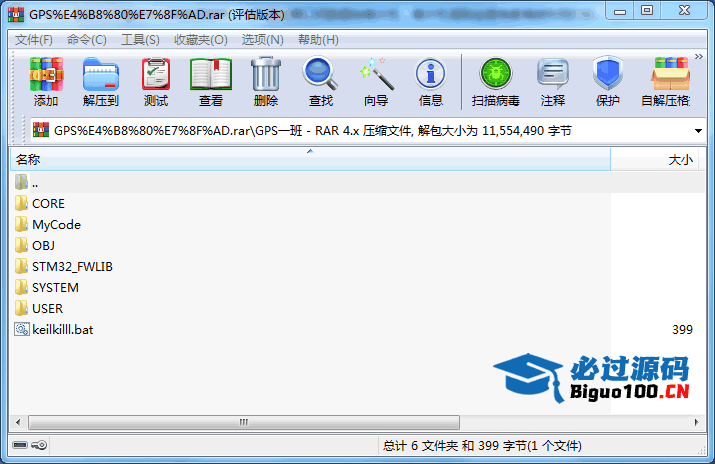Open the File (文件) menu
This screenshot has height=464, width=715.
(x=34, y=40)
